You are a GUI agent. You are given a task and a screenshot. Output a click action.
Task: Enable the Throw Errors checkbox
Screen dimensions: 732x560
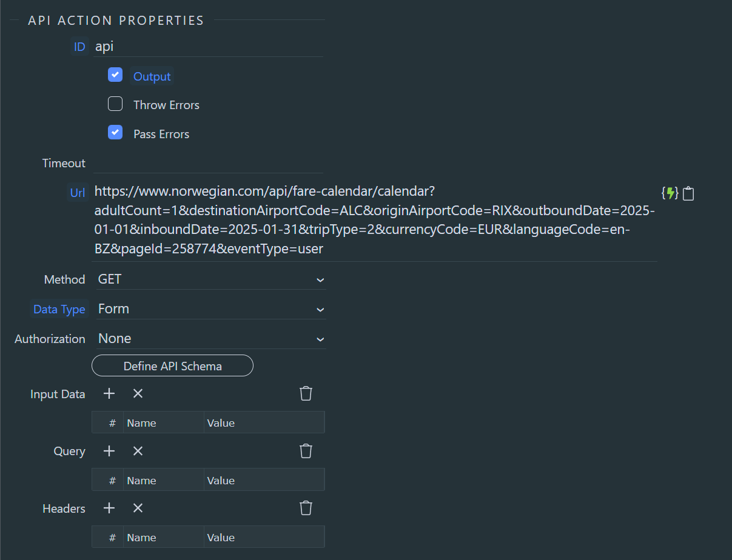pos(115,104)
